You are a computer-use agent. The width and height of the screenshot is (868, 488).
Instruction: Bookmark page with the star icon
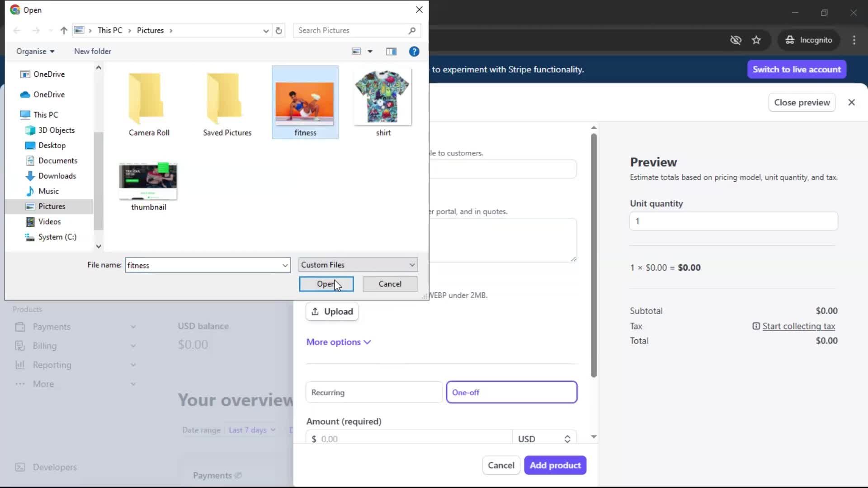click(756, 40)
